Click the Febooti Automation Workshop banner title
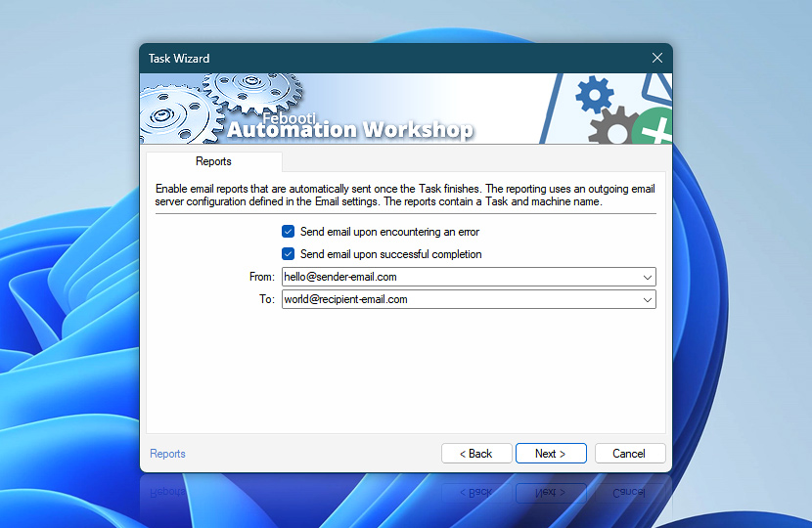 350,126
